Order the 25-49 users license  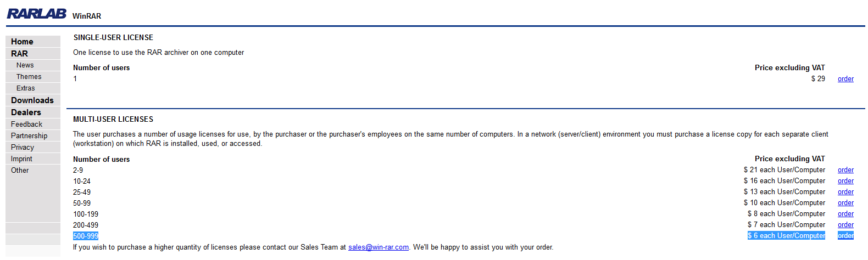(845, 192)
